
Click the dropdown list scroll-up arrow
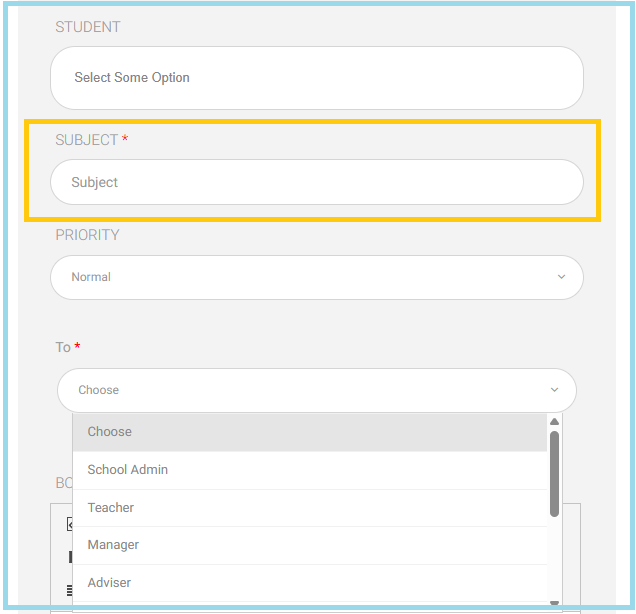pyautogui.click(x=554, y=422)
